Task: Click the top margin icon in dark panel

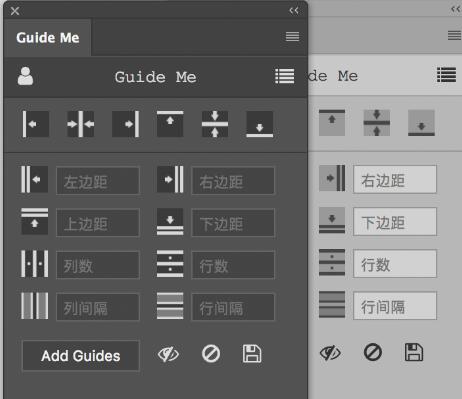Action: 34,221
